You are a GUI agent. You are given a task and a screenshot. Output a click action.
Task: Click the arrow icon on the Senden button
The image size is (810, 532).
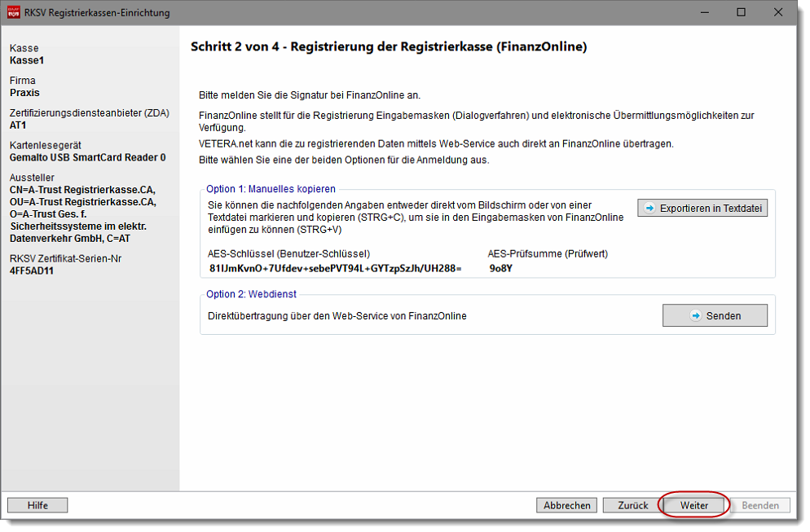pos(695,316)
